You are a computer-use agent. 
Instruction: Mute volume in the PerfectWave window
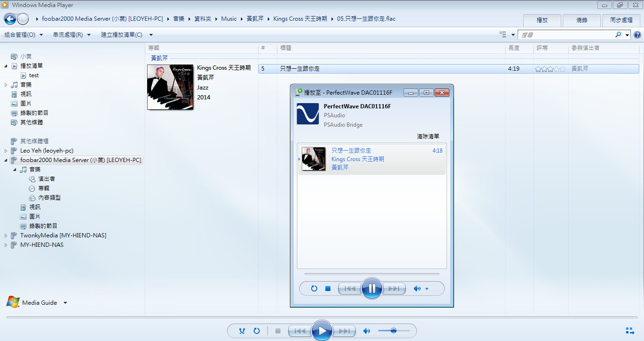click(x=417, y=289)
